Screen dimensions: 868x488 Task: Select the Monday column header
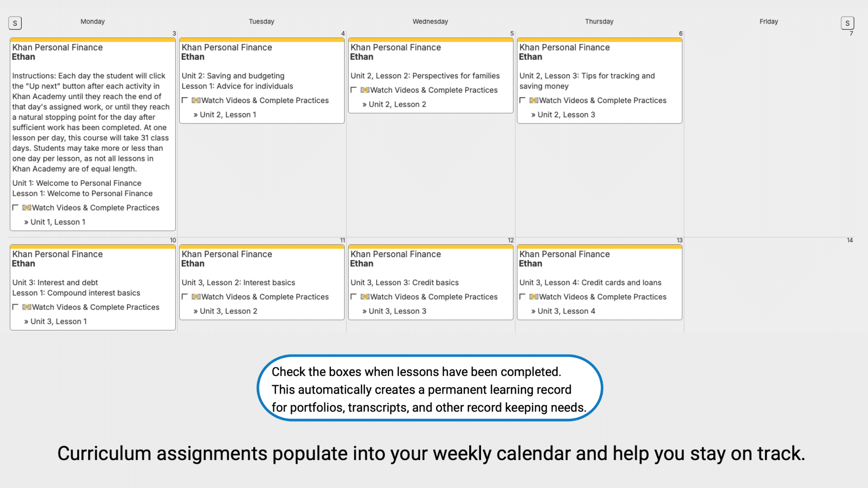[92, 21]
